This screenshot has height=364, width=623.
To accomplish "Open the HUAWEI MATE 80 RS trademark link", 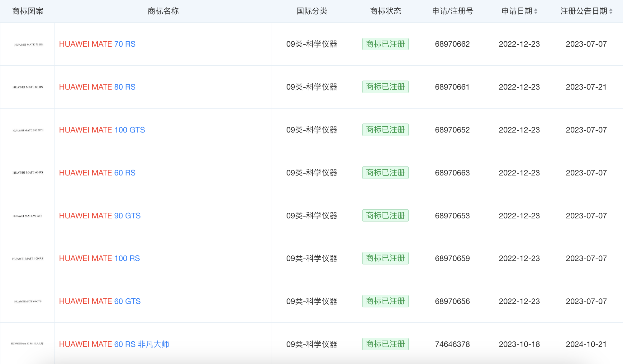I will point(97,87).
